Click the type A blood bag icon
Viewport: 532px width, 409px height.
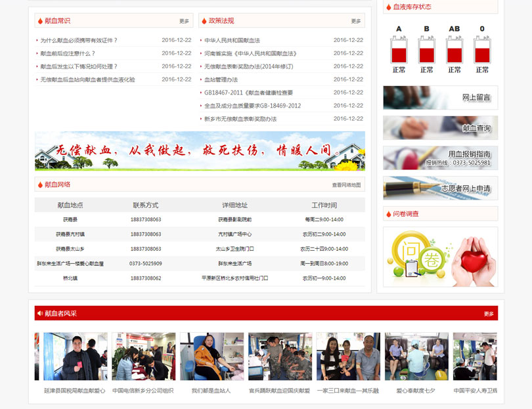point(399,49)
